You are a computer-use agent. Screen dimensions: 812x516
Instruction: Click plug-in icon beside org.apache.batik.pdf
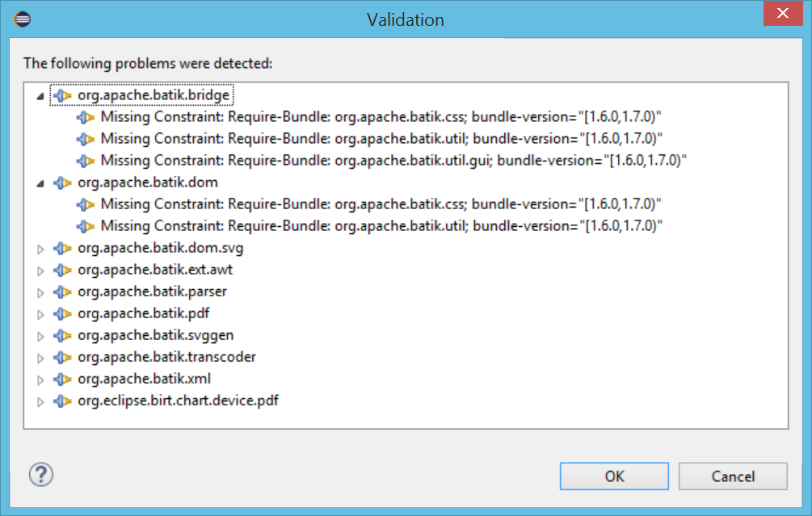coord(62,313)
